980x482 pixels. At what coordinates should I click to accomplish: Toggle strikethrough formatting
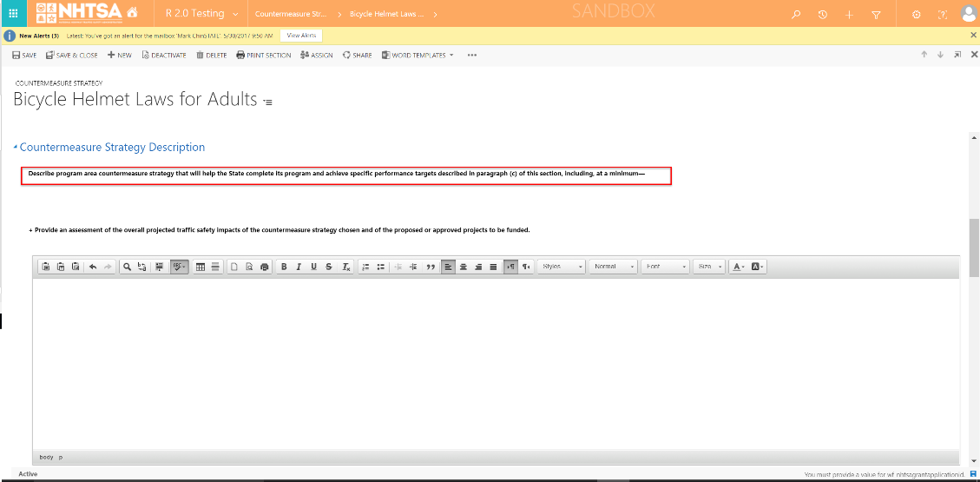329,267
